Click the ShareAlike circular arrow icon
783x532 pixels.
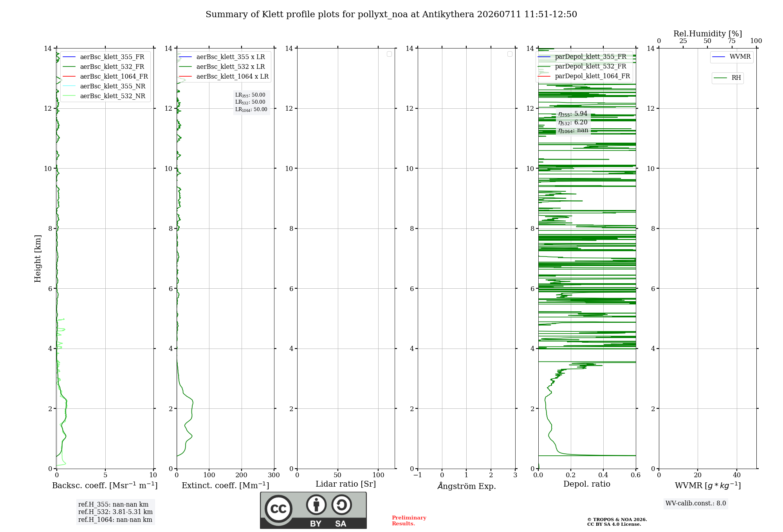point(342,505)
